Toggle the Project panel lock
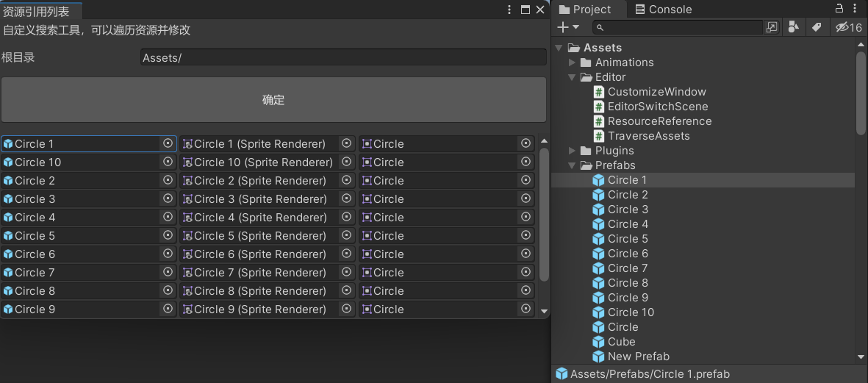868x383 pixels. click(839, 8)
